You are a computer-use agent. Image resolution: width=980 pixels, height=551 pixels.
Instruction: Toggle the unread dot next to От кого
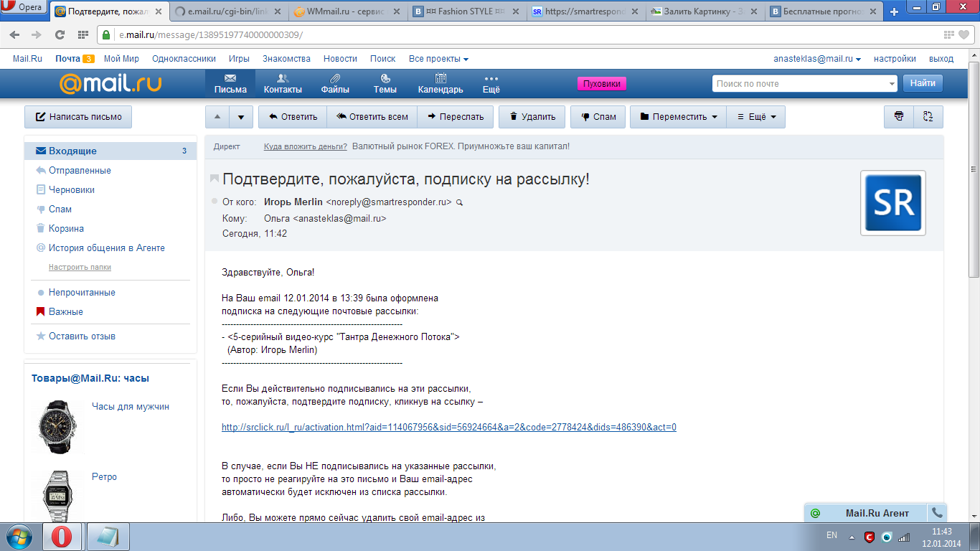point(215,202)
